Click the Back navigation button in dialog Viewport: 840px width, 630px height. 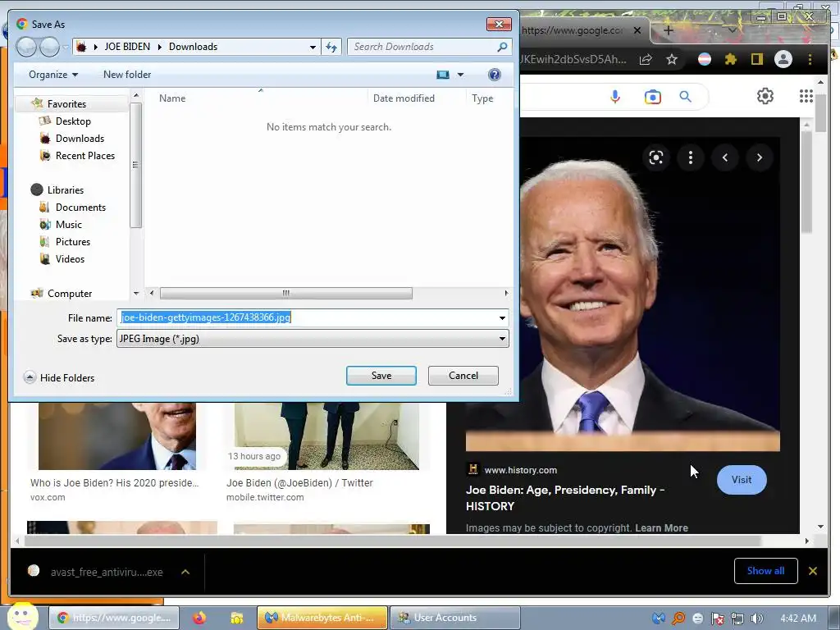[25, 47]
